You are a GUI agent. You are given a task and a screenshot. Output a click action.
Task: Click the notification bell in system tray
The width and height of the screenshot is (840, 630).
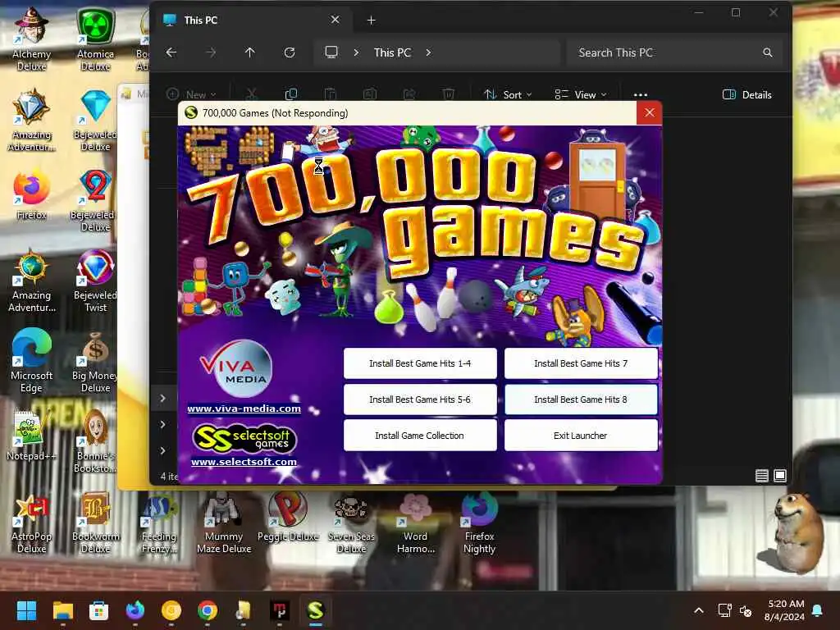tap(817, 610)
